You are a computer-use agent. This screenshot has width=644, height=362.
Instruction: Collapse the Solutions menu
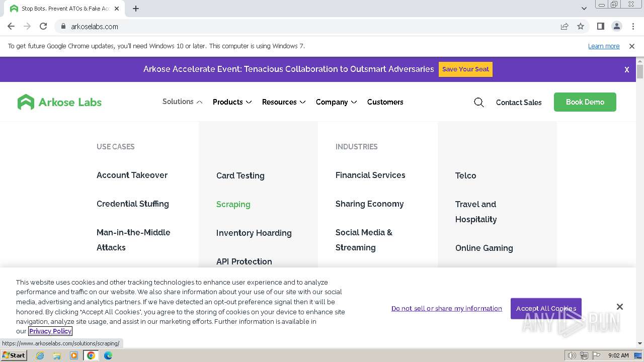point(182,102)
